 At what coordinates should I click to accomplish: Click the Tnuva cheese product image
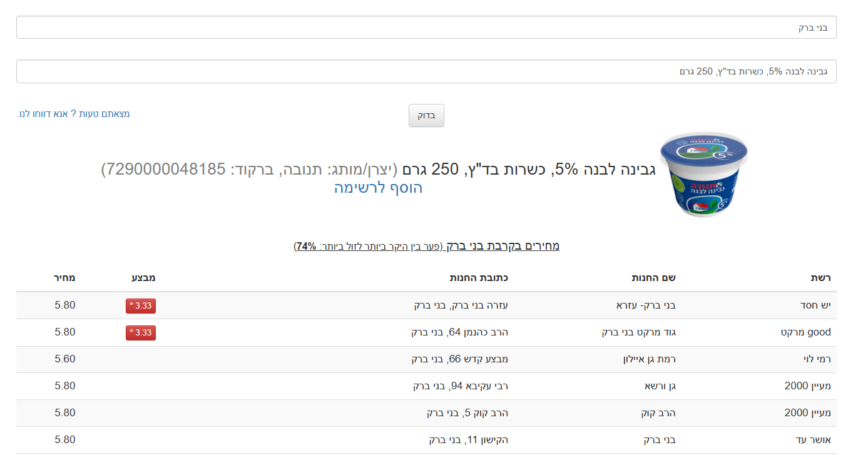(x=703, y=175)
